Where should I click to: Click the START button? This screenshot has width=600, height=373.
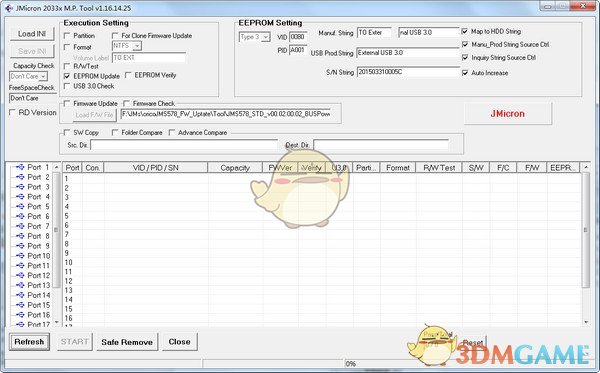pos(75,342)
